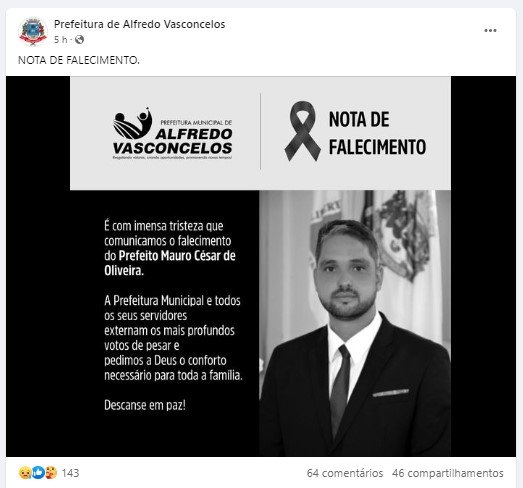
Task: Click the blue thumbs-up like reaction icon
Action: 38,473
